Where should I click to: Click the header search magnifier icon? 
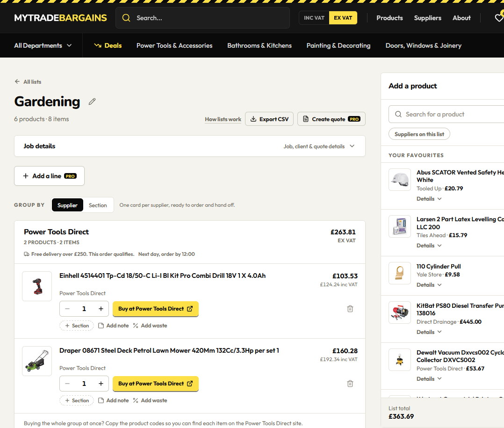pyautogui.click(x=126, y=18)
